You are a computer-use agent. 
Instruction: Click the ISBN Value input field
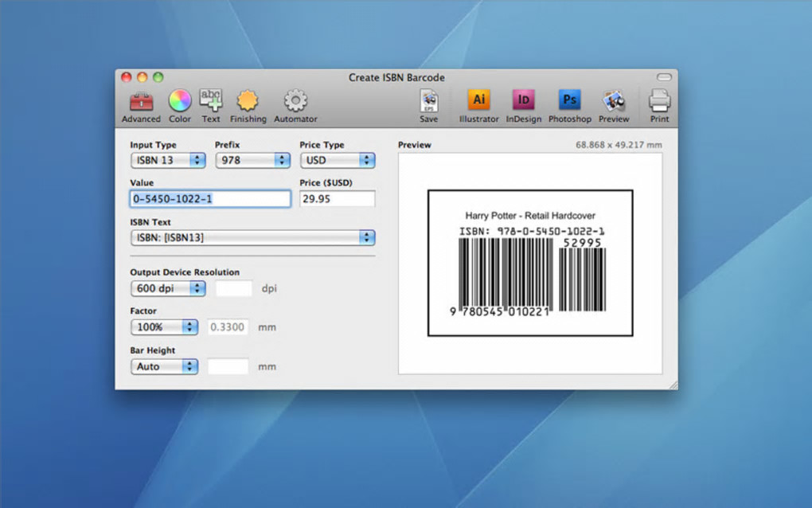click(x=210, y=199)
